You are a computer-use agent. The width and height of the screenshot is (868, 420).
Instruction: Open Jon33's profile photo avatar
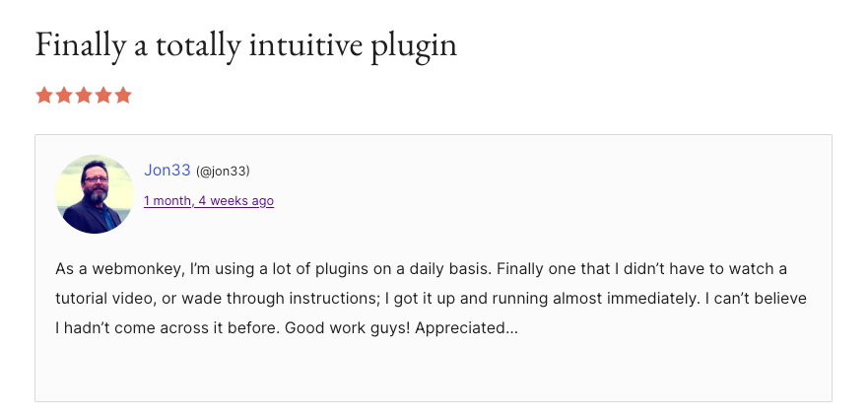tap(95, 194)
